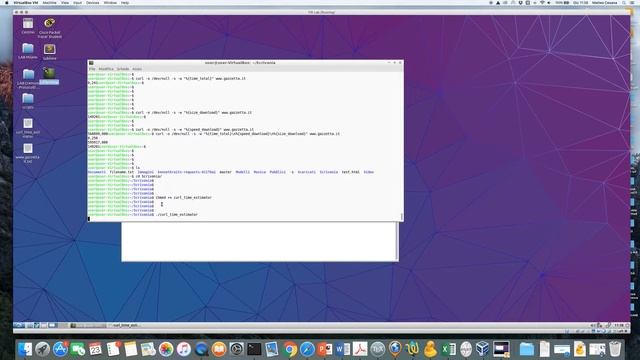Open the Apple menu
The image size is (640, 360).
pyautogui.click(x=7, y=3)
